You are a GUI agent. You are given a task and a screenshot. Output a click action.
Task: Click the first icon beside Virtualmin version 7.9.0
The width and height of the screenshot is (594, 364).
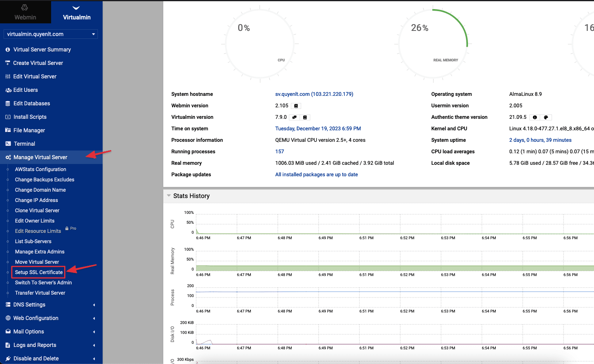(x=294, y=118)
